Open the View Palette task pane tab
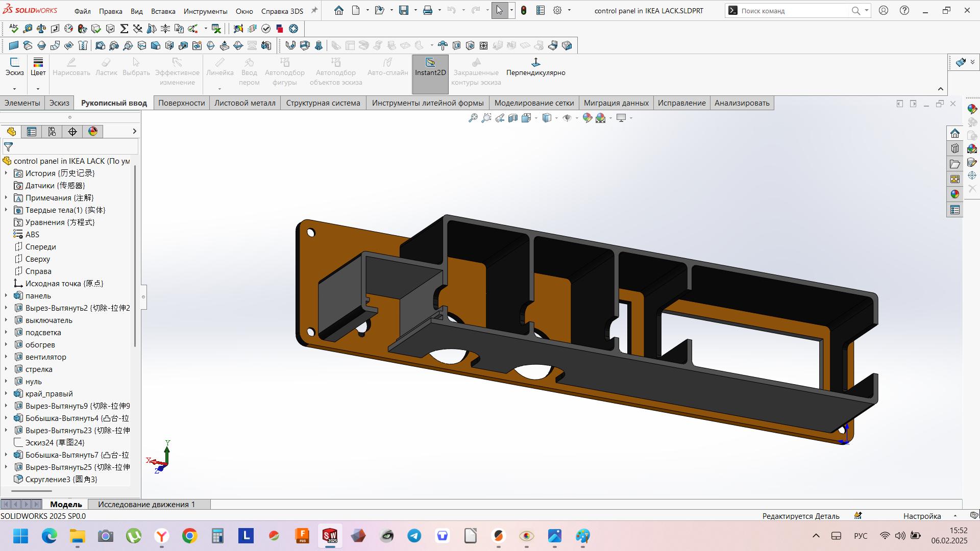 click(x=955, y=179)
